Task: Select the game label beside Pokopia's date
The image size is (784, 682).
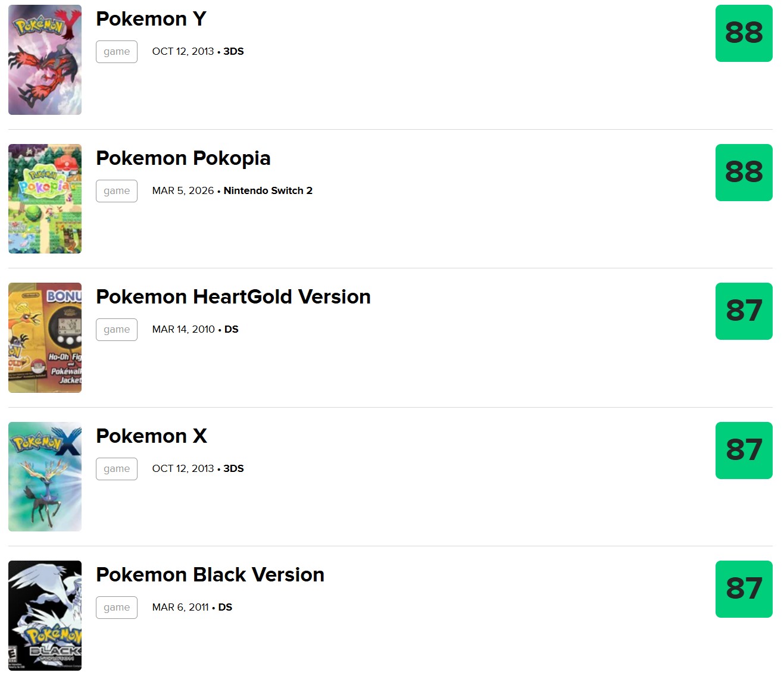Action: tap(116, 190)
